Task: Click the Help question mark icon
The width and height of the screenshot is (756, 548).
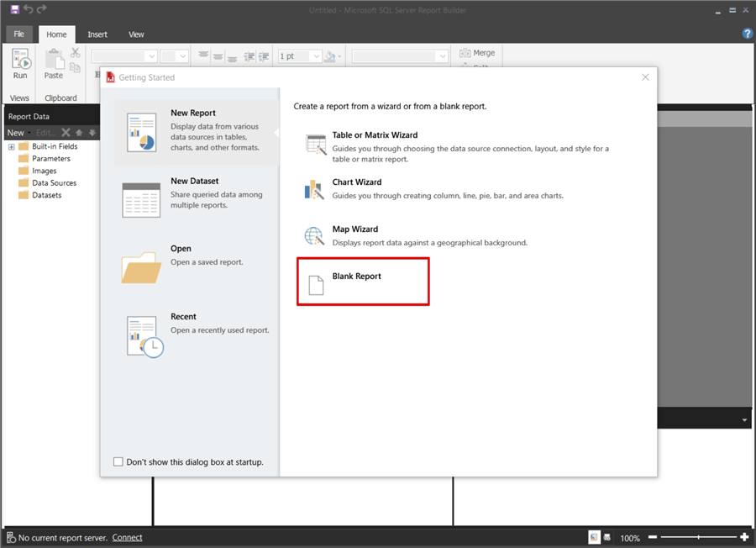Action: point(748,34)
